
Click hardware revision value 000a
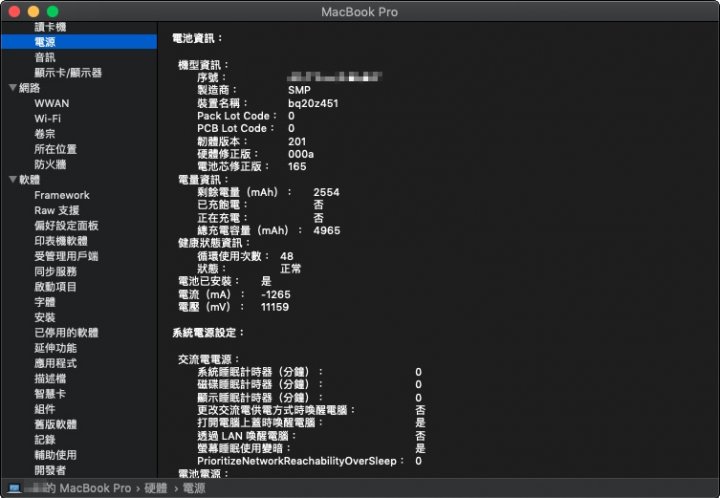(301, 154)
